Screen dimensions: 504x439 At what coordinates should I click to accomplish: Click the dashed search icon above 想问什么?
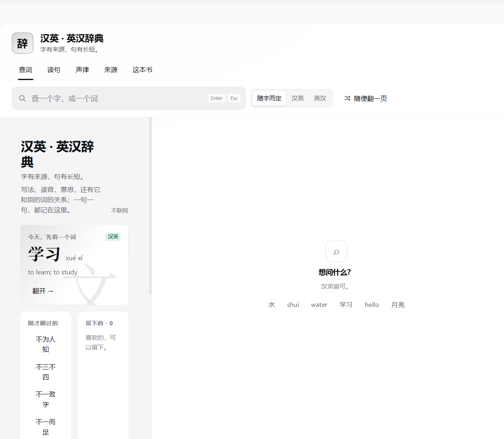[x=336, y=251]
